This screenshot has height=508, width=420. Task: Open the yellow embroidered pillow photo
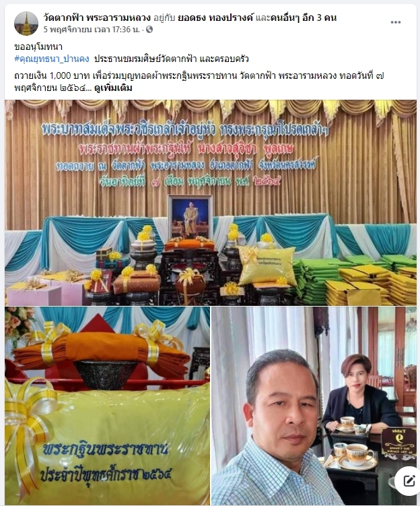point(107,406)
